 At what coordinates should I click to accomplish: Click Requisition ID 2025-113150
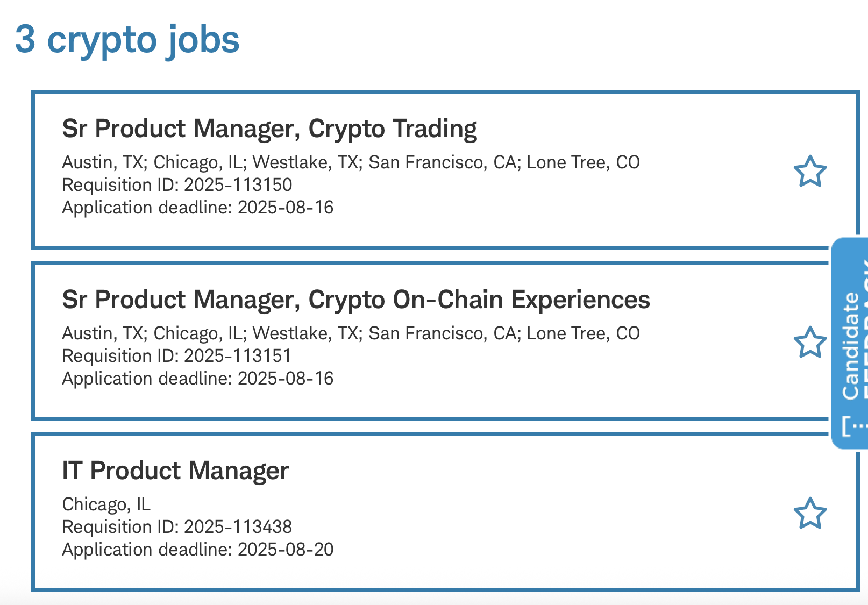[x=177, y=185]
